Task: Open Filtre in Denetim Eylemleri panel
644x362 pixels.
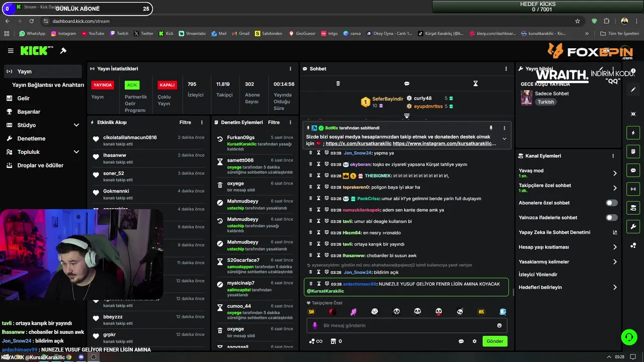Action: click(274, 122)
